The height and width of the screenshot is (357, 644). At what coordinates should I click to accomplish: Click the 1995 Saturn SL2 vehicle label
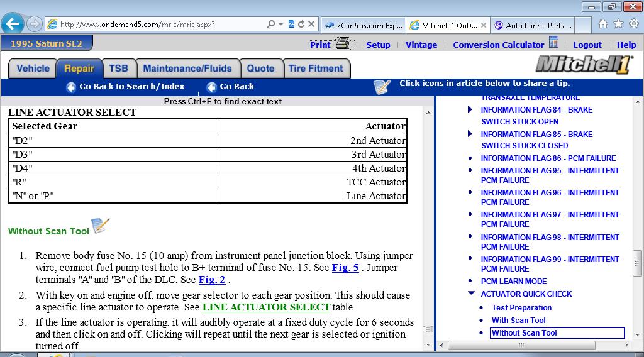pos(47,43)
